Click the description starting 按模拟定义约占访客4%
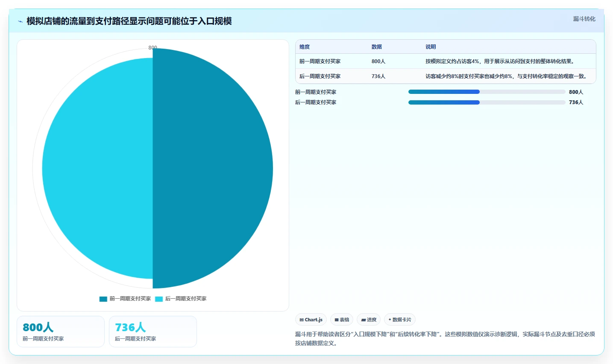Image resolution: width=613 pixels, height=364 pixels. click(x=500, y=61)
